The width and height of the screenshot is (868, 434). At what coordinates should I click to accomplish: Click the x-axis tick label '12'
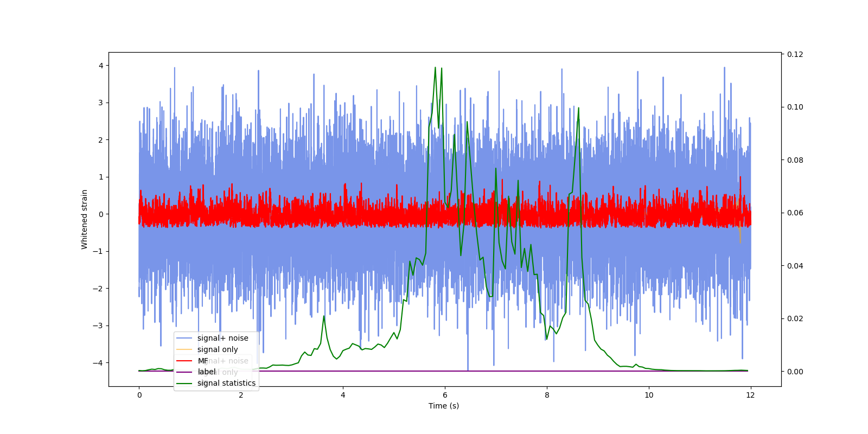pos(751,395)
